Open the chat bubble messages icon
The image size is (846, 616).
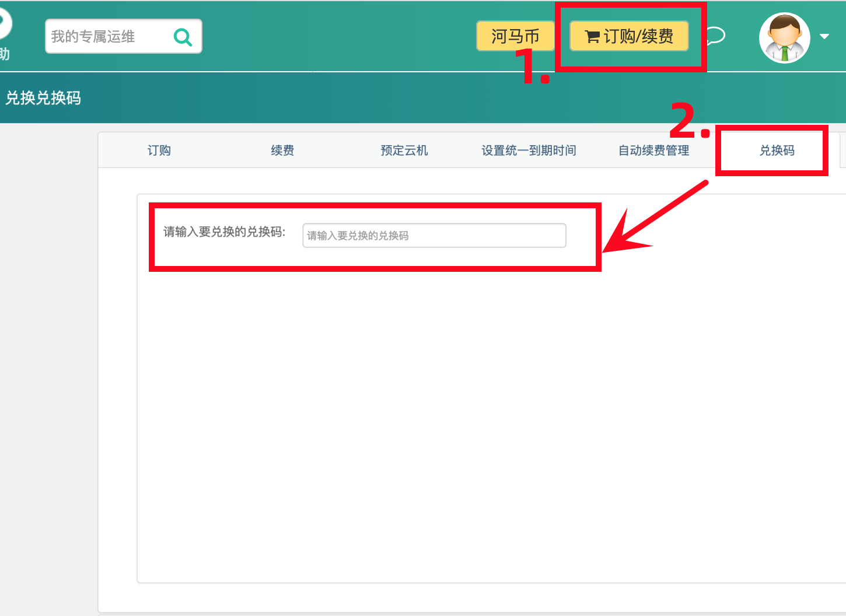(715, 36)
